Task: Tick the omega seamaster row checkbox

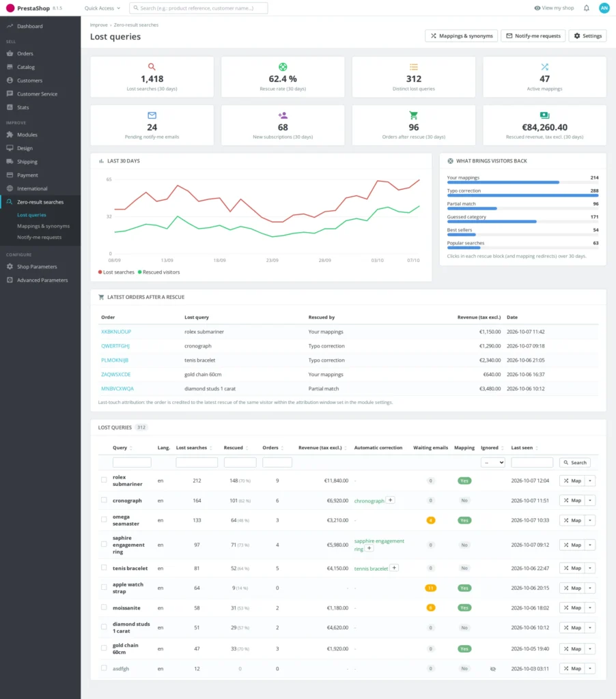Action: 104,519
